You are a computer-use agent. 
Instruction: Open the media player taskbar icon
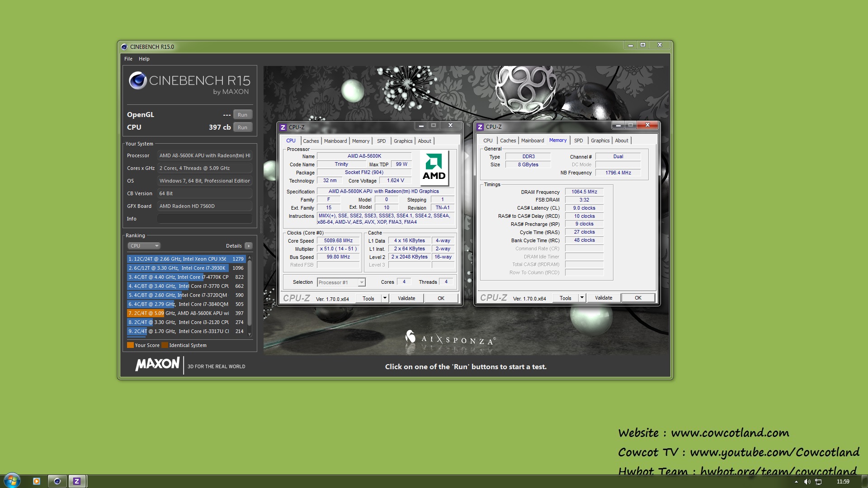point(37,481)
